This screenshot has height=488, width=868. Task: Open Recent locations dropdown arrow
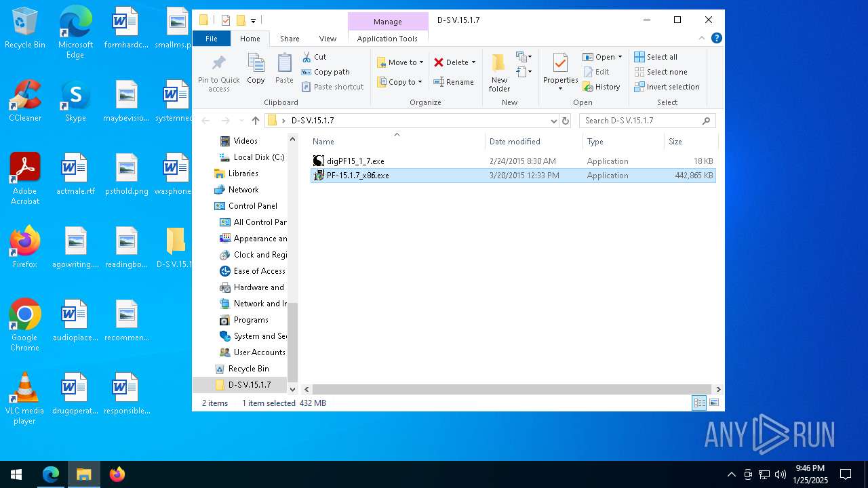point(240,121)
